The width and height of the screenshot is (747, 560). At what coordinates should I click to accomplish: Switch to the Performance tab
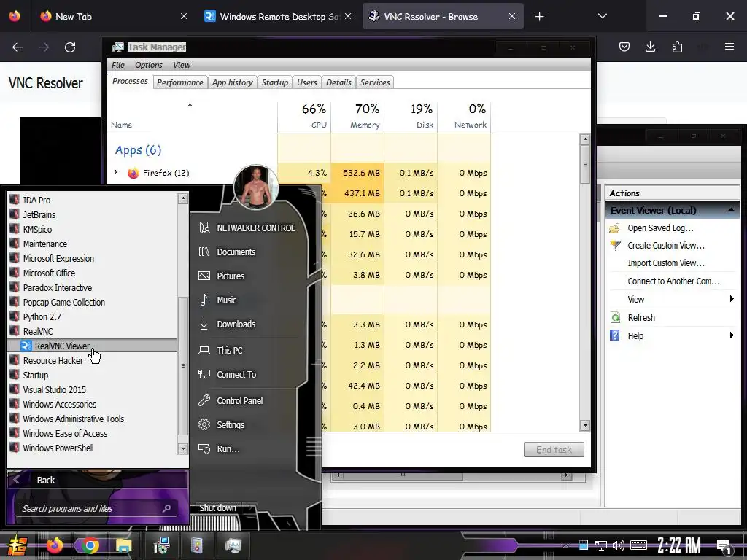pos(180,82)
